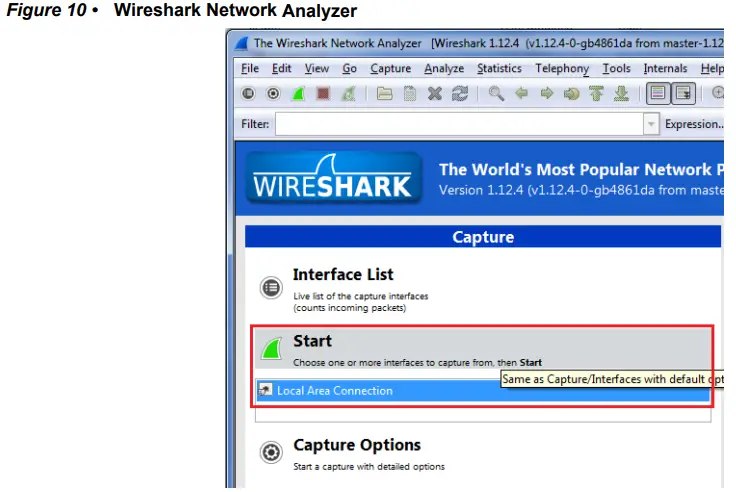This screenshot has height=492, width=736.
Task: Click the WIRESHARK logo banner
Action: point(333,178)
